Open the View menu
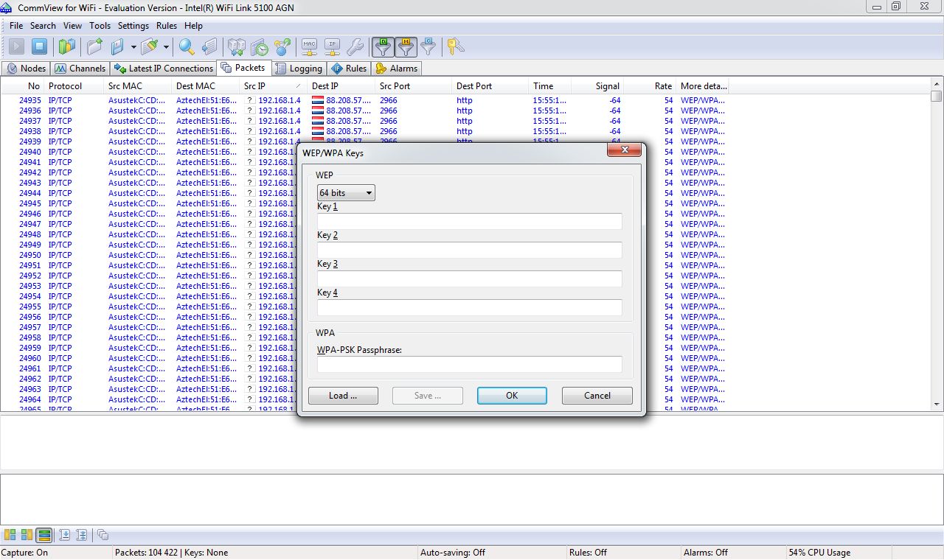Image resolution: width=944 pixels, height=560 pixels. [72, 26]
